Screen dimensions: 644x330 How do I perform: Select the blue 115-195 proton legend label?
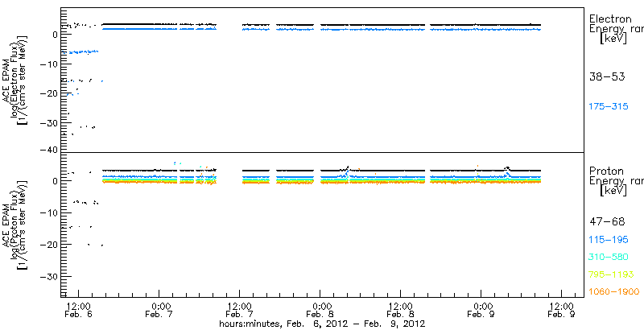click(609, 240)
